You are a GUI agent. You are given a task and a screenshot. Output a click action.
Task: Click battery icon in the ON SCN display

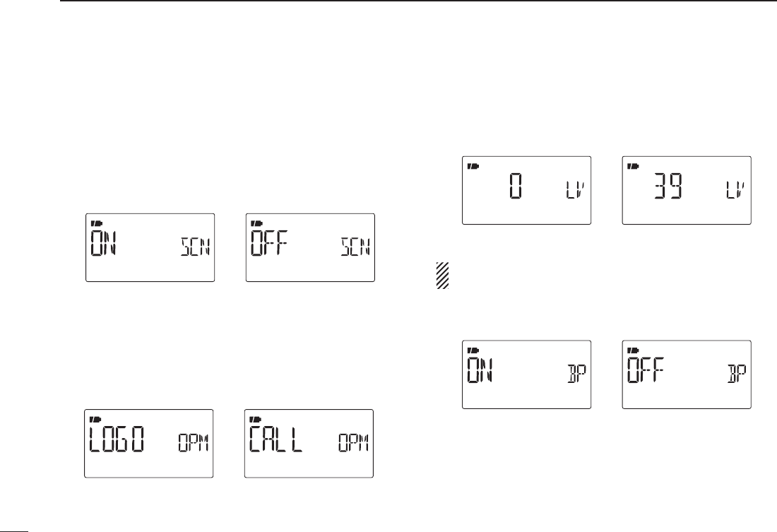pos(95,223)
